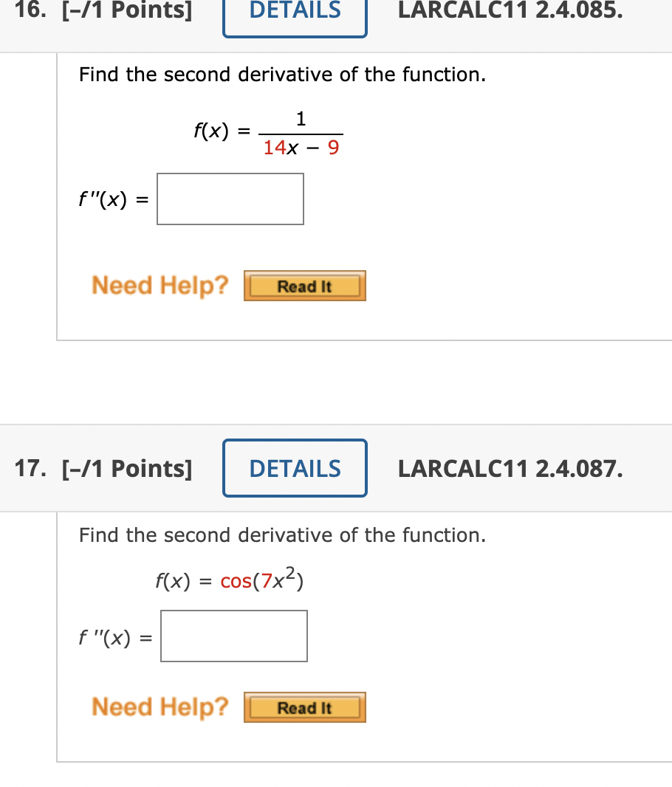Viewport: 672px width, 787px height.
Task: Click the [–/1 Points] indicator for question 17
Action: click(x=127, y=467)
